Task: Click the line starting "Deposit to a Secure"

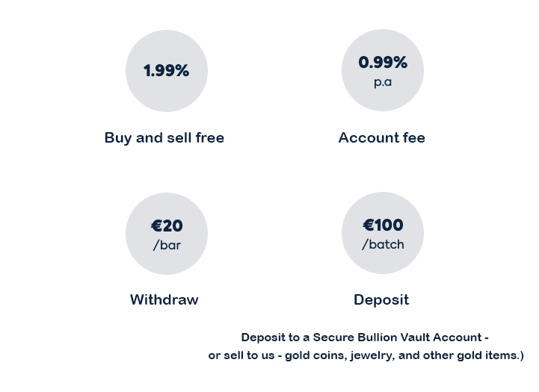Action: (365, 337)
